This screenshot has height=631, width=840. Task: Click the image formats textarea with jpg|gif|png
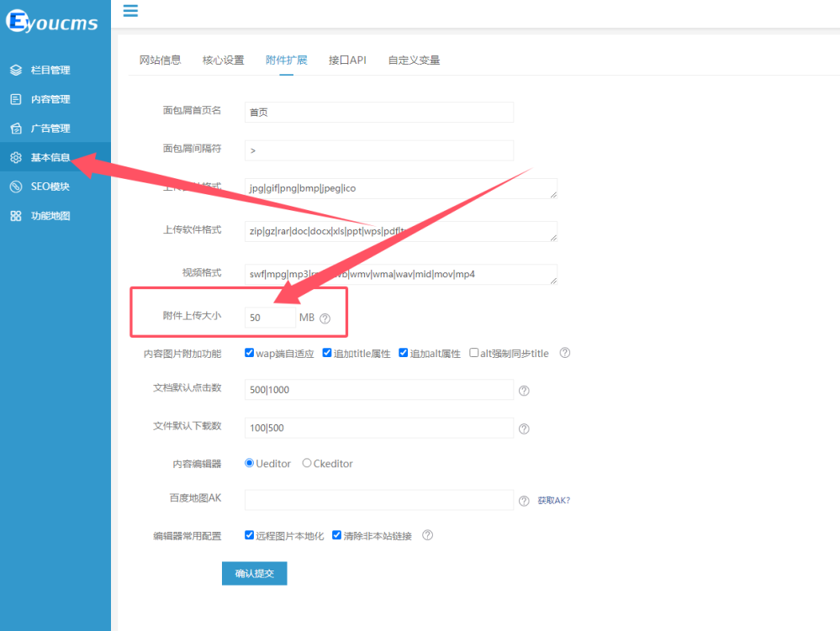click(401, 188)
